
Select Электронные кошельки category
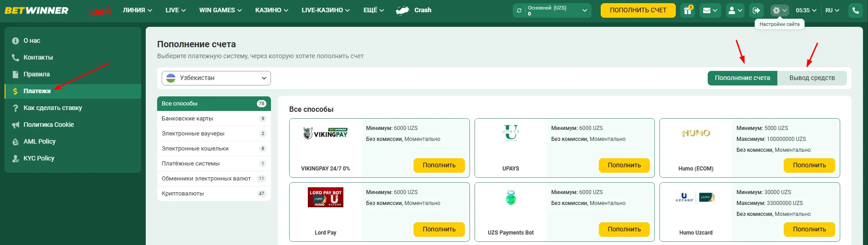[214, 149]
